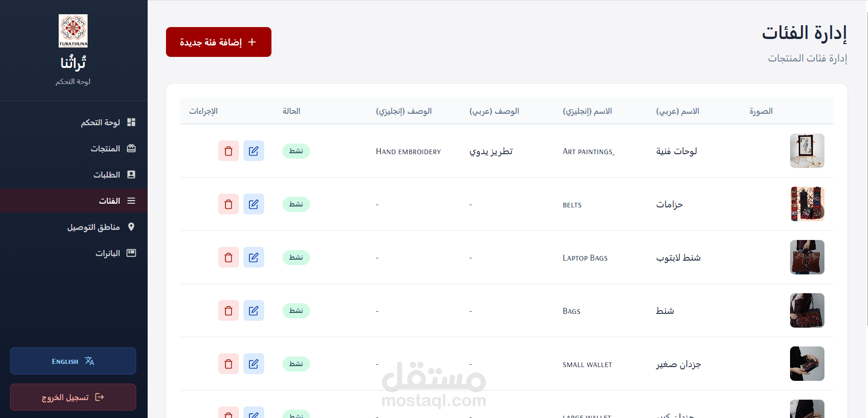Image resolution: width=868 pixels, height=418 pixels.
Task: Click the HAND EMBROIDERY description cell
Action: pos(408,151)
